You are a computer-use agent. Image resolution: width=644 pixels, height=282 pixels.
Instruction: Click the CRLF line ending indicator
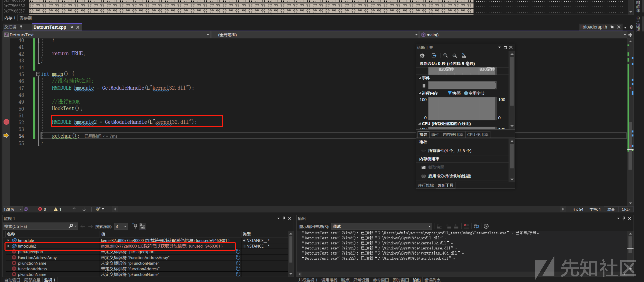626,209
